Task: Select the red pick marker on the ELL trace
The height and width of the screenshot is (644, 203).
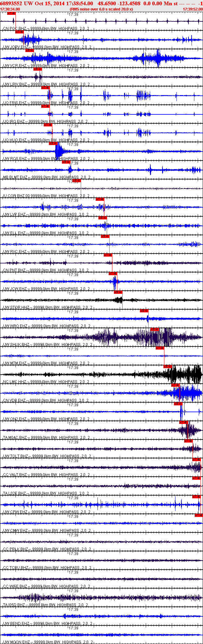Action: click(x=103, y=218)
